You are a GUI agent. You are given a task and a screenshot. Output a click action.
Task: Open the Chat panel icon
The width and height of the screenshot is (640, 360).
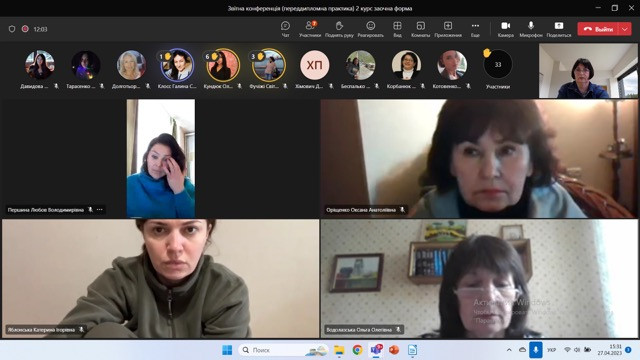tap(285, 26)
